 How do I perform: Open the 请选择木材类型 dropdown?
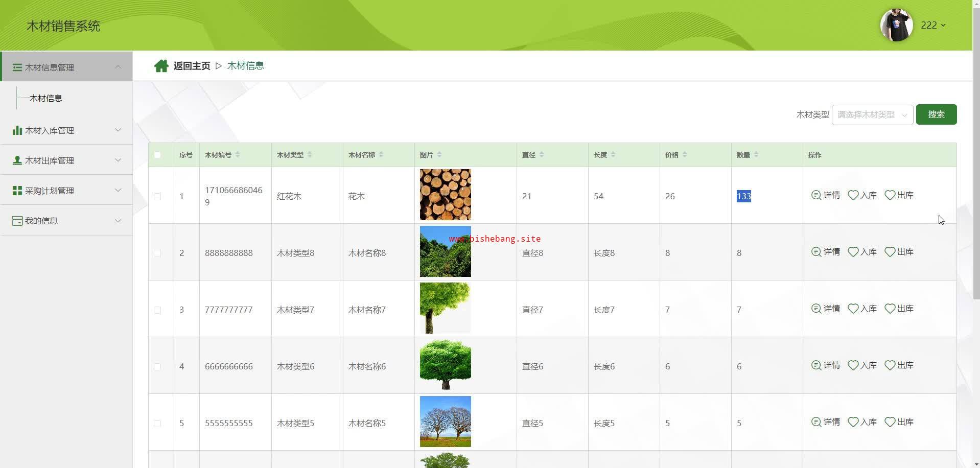coord(872,115)
